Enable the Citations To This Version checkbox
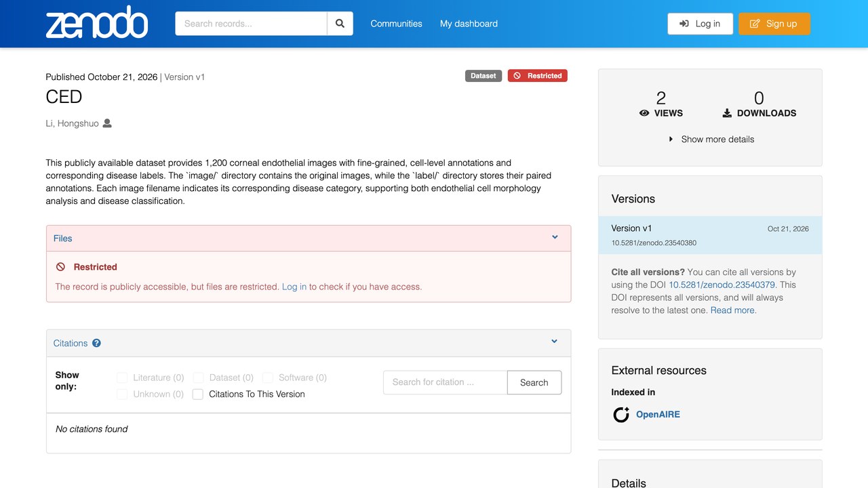Screen dimensions: 868x488 [198, 394]
